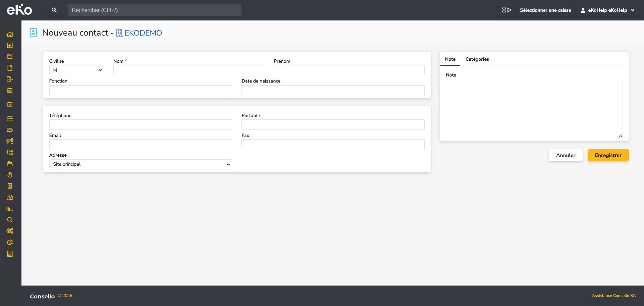This screenshot has height=306, width=644.
Task: Click the gears settings sidebar icon
Action: click(10, 231)
